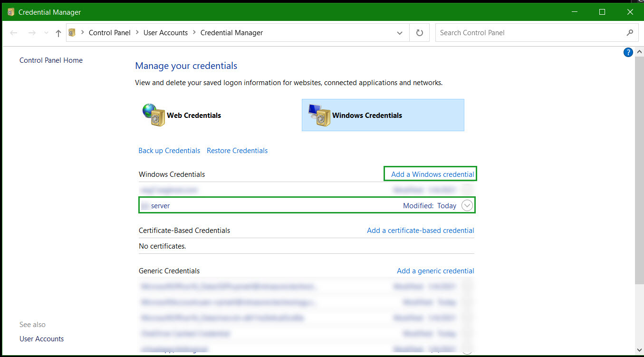Image resolution: width=644 pixels, height=357 pixels.
Task: Go back using the back arrow
Action: coord(14,33)
